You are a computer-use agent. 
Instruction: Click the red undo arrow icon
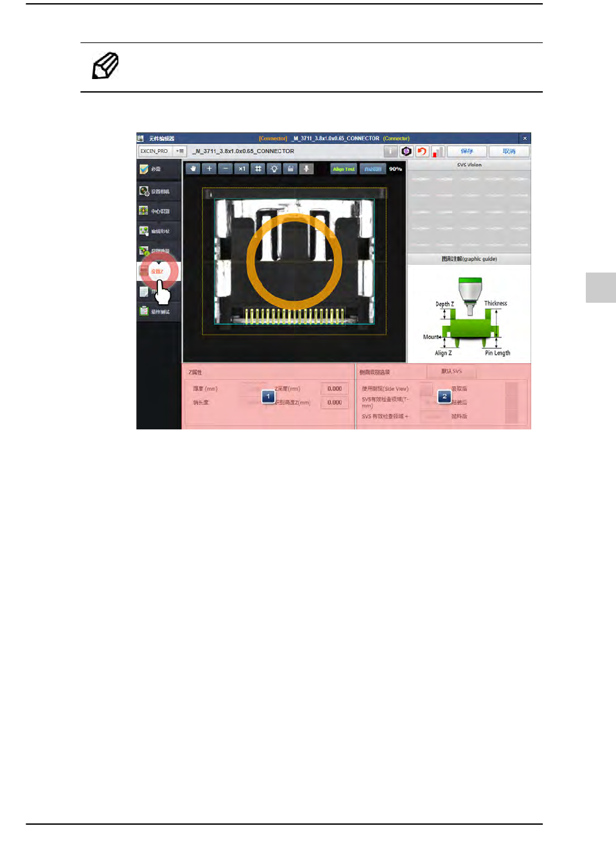click(422, 152)
